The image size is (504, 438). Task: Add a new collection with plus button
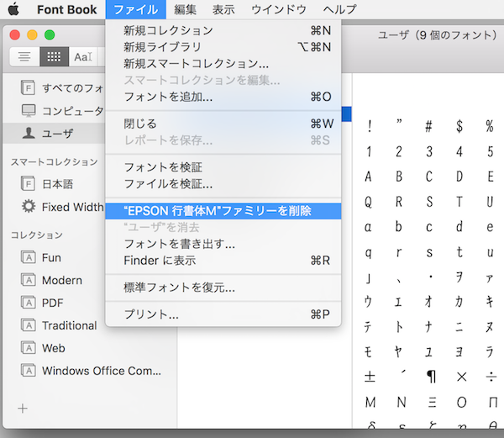click(x=23, y=409)
